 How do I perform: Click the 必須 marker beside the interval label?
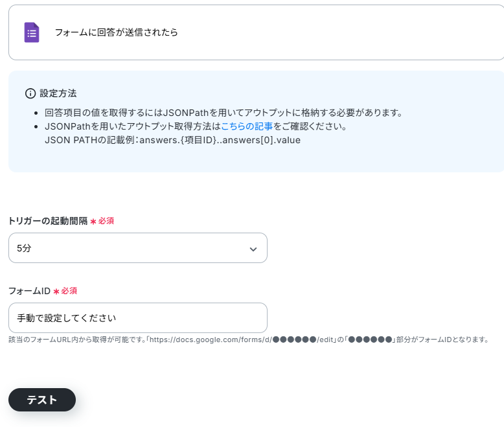point(106,221)
